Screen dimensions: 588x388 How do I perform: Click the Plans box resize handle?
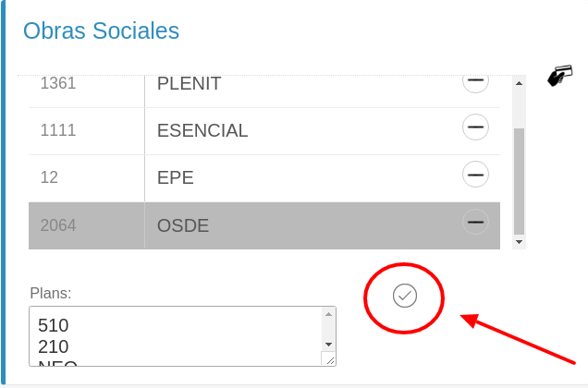[329, 359]
